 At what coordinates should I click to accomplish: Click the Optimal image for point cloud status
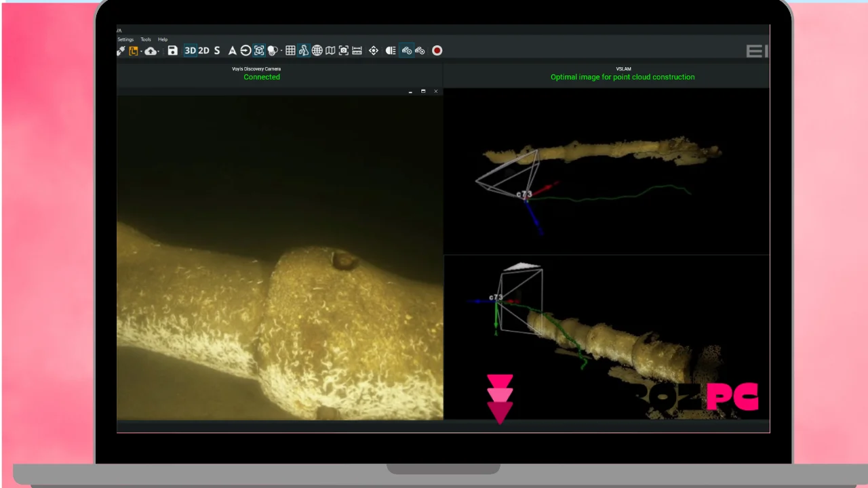click(x=623, y=77)
